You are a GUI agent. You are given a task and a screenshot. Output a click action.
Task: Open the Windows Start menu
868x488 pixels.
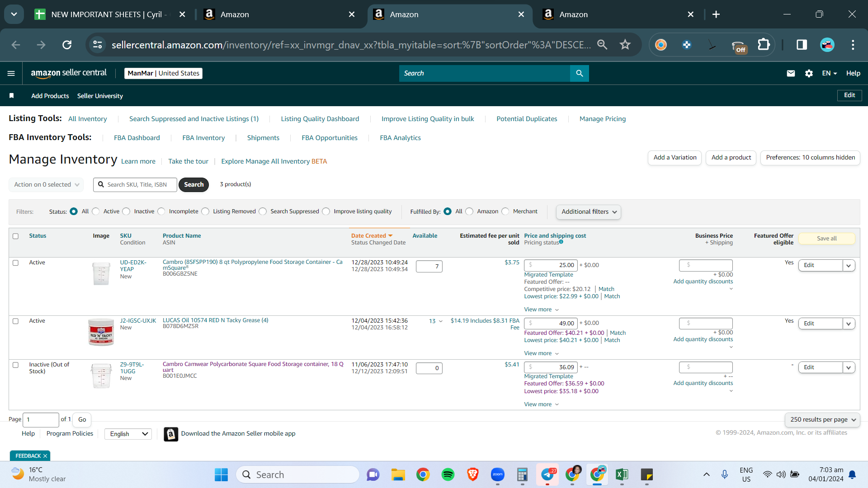221,474
